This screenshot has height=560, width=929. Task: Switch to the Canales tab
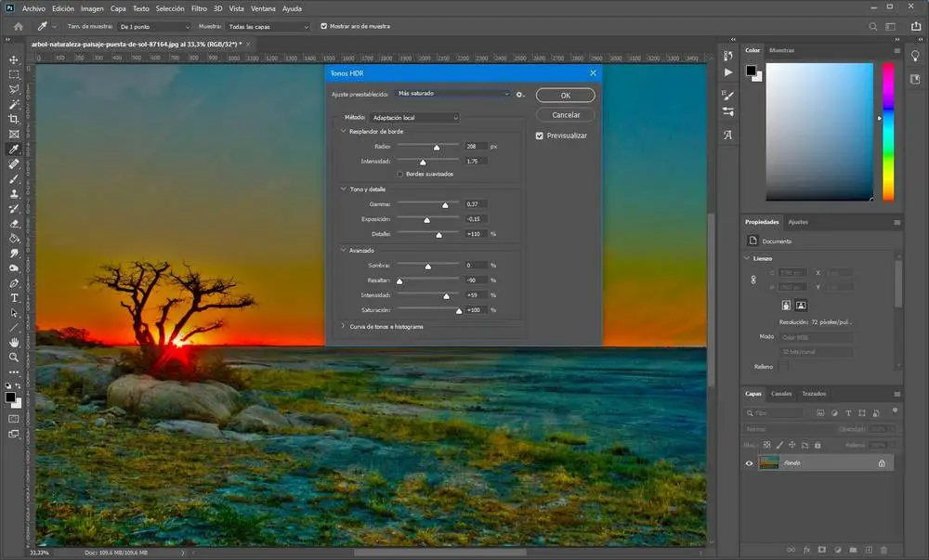tap(781, 394)
